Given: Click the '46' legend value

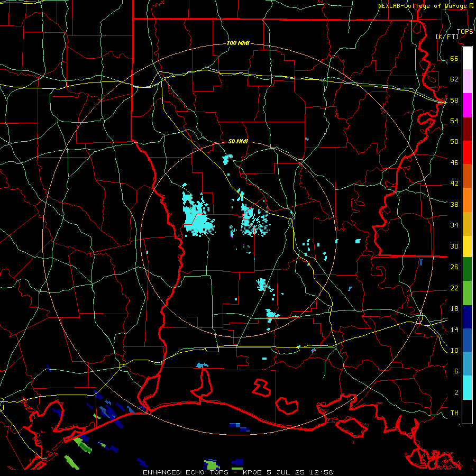Looking at the screenshot, I should [x=454, y=162].
